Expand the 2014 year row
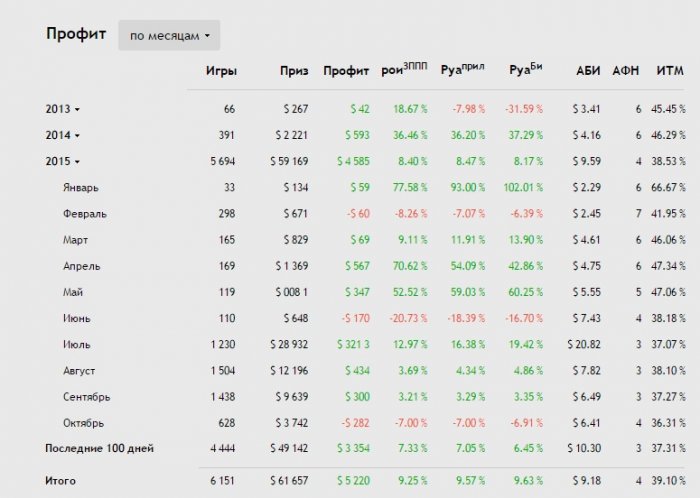The width and height of the screenshot is (700, 498). (62, 134)
